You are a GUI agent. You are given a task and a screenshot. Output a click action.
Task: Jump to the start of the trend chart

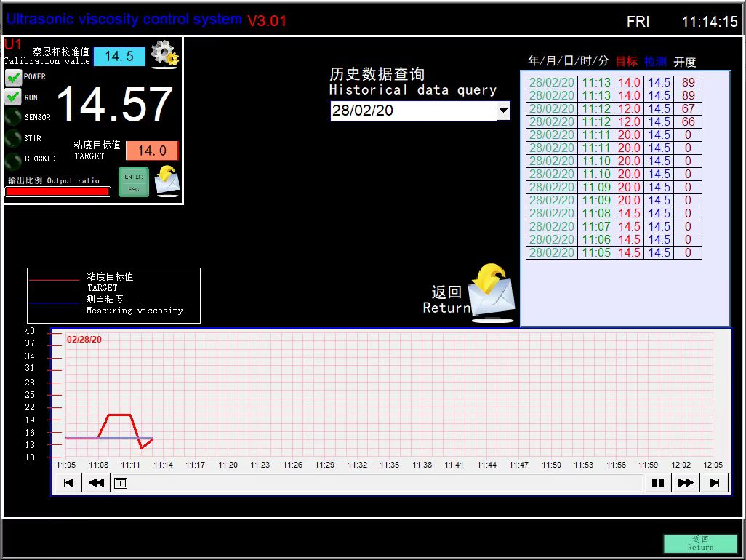tap(68, 483)
